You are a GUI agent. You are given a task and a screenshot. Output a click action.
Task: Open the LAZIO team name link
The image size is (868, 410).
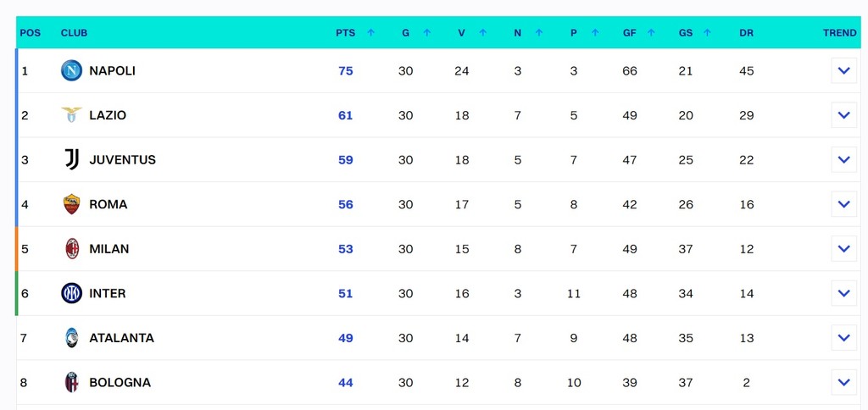coord(108,115)
